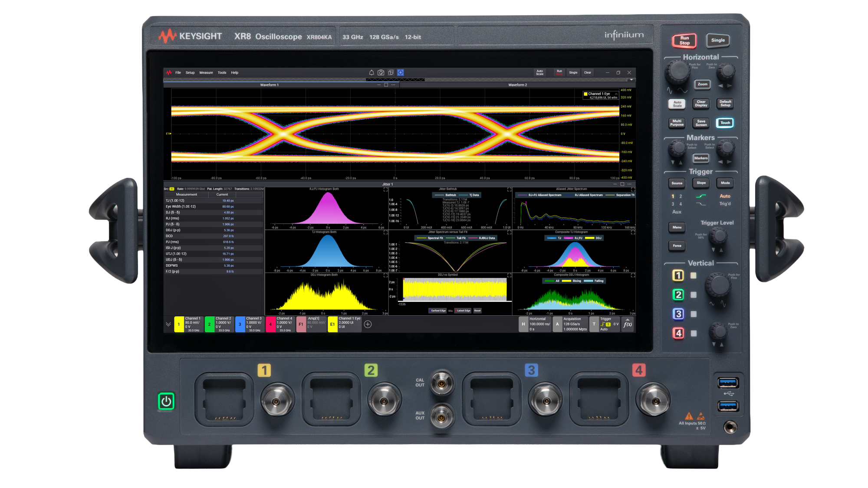868x488 pixels.
Task: Toggle hardware power button
Action: pyautogui.click(x=166, y=401)
